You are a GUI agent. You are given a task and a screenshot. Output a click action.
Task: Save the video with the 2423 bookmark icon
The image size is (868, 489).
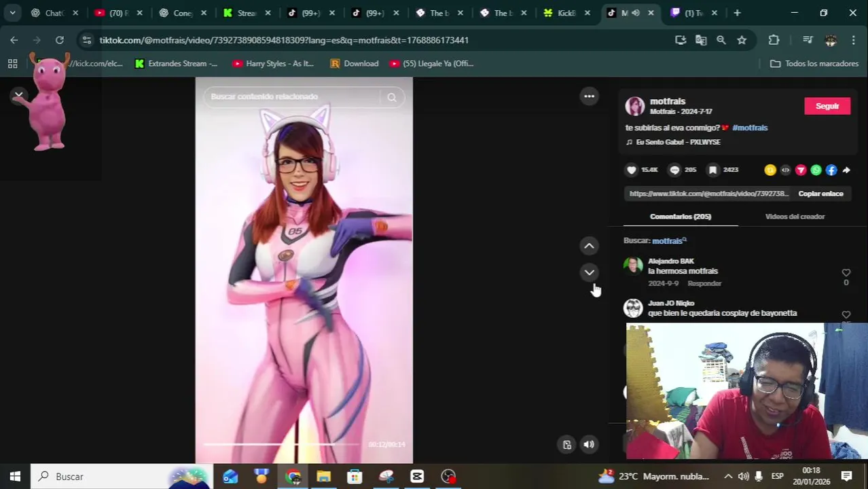[712, 170]
